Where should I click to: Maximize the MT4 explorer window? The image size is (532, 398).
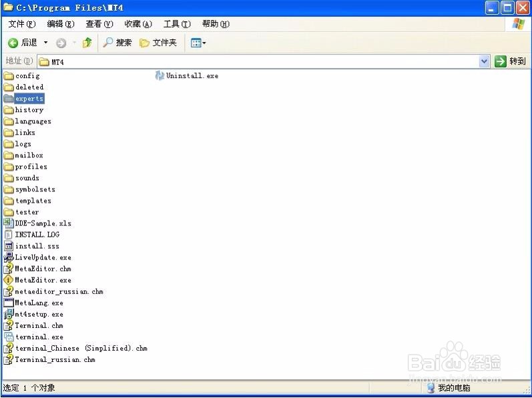click(507, 7)
